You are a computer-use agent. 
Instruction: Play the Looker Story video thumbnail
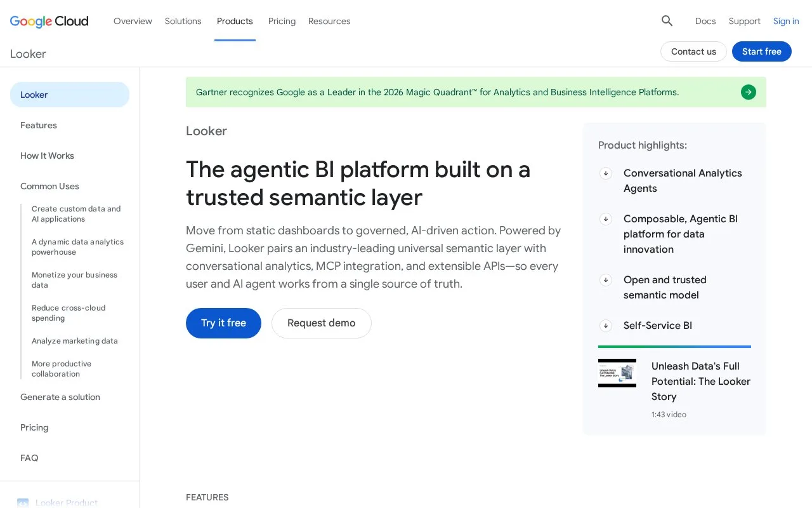(x=617, y=373)
